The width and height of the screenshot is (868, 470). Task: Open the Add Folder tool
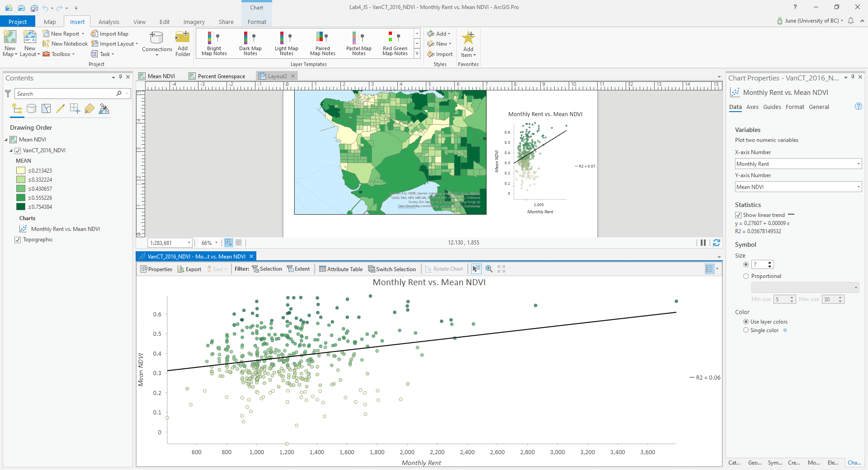(183, 43)
